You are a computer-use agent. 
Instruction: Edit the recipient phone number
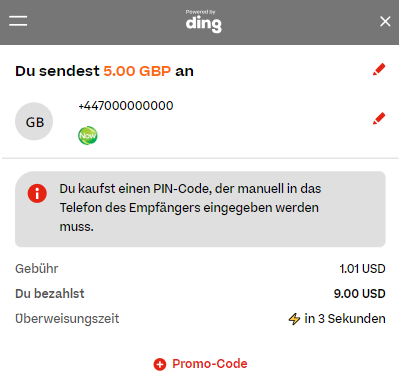click(379, 118)
